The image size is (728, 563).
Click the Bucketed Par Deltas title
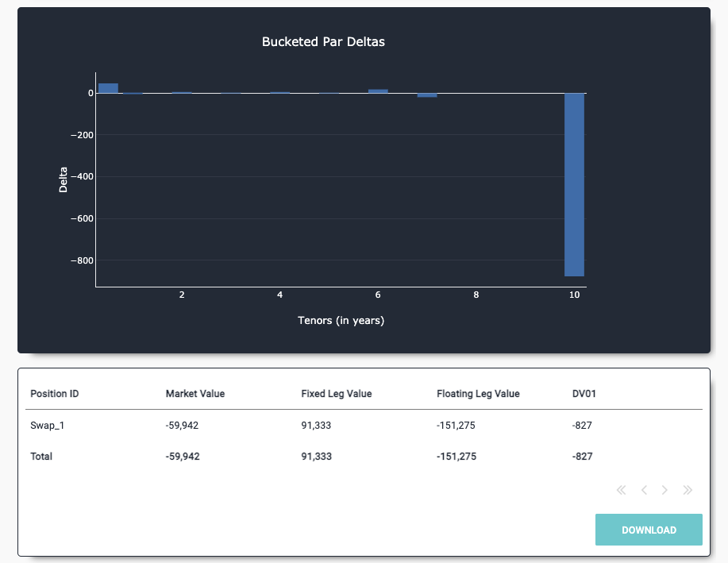point(323,41)
